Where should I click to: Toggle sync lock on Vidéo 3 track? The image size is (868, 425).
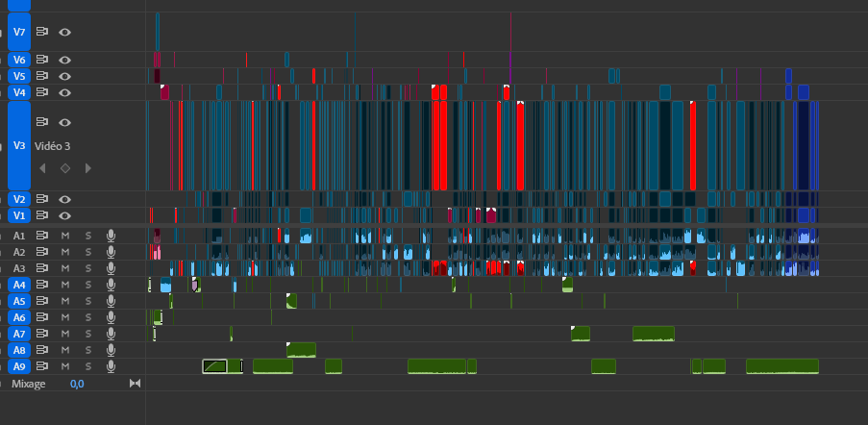tap(42, 122)
